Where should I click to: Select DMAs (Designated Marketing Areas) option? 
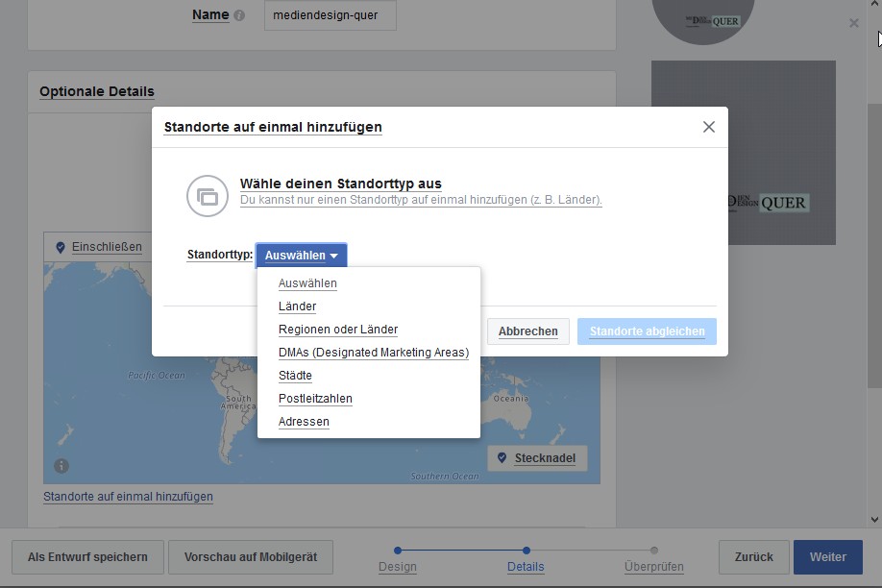point(373,353)
